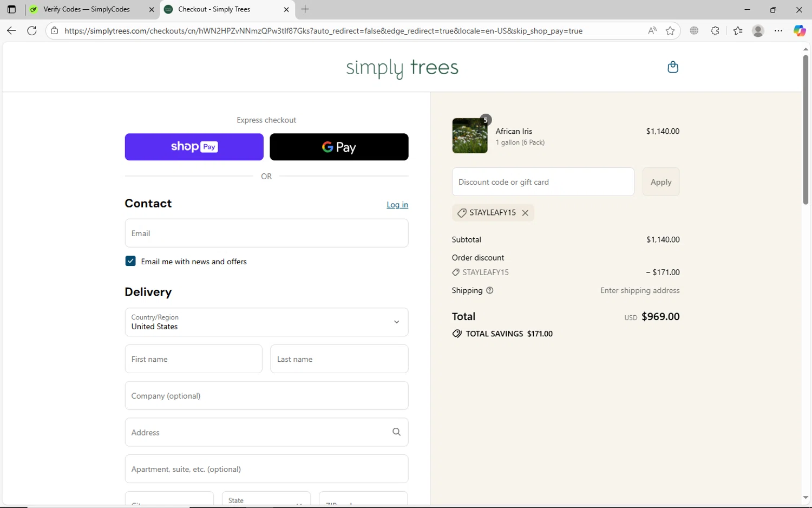
Task: Click the page vertical scrollbar thumb
Action: coord(806,130)
